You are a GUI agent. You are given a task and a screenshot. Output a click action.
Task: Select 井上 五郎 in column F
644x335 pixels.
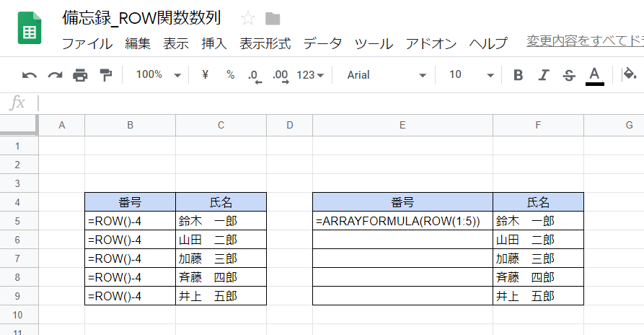538,296
